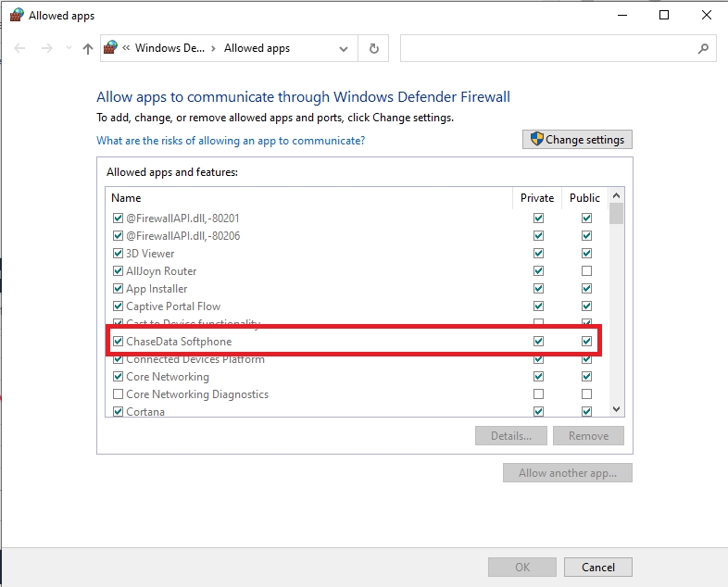Minimize the Allowed apps window
The height and width of the screenshot is (587, 728).
(622, 15)
